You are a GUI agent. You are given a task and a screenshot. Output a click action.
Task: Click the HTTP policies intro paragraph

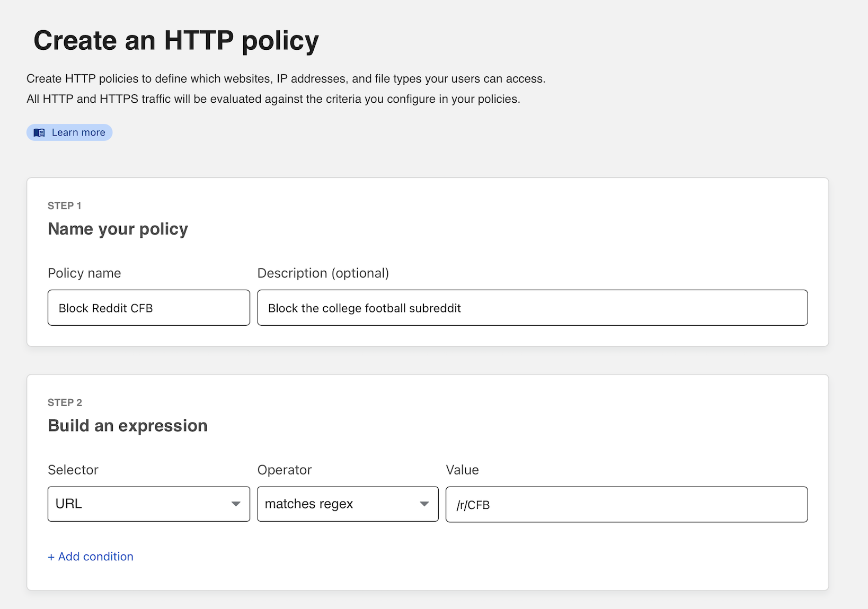click(286, 88)
